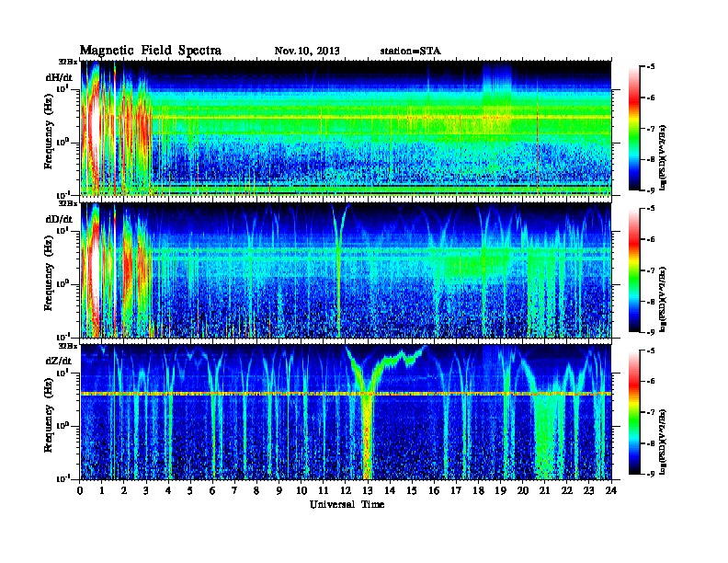Viewport: 728px width, 563px height.
Task: Select the "Nov. 10, 2013" date text
Action: pos(307,51)
